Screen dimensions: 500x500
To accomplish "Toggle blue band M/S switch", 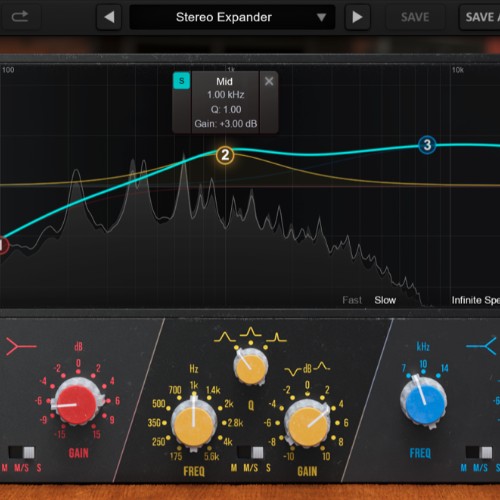I will [x=479, y=453].
